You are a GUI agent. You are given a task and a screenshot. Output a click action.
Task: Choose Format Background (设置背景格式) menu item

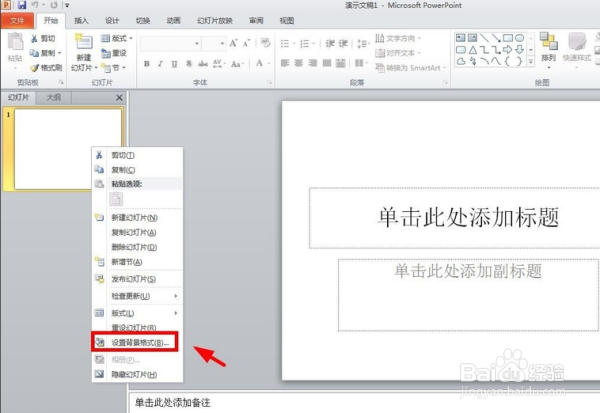click(135, 342)
